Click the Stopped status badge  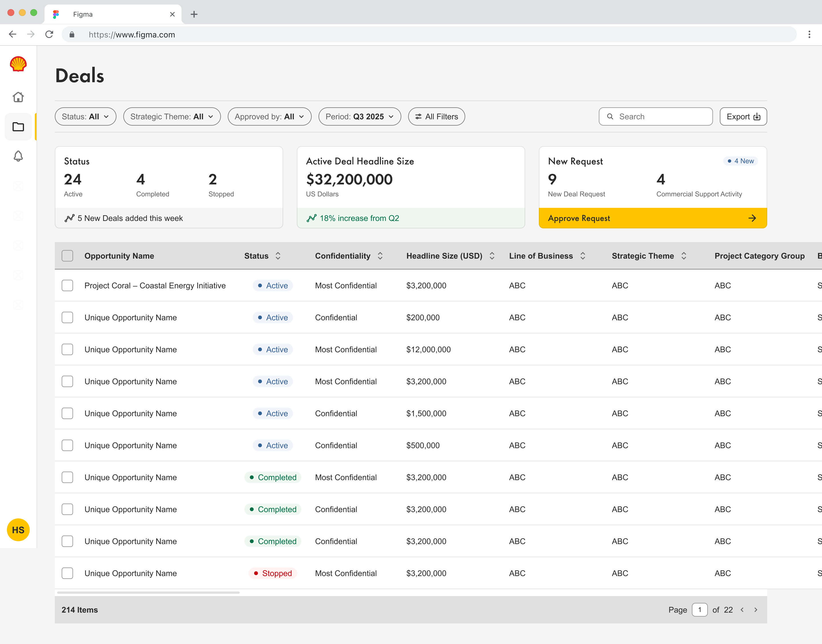point(273,573)
